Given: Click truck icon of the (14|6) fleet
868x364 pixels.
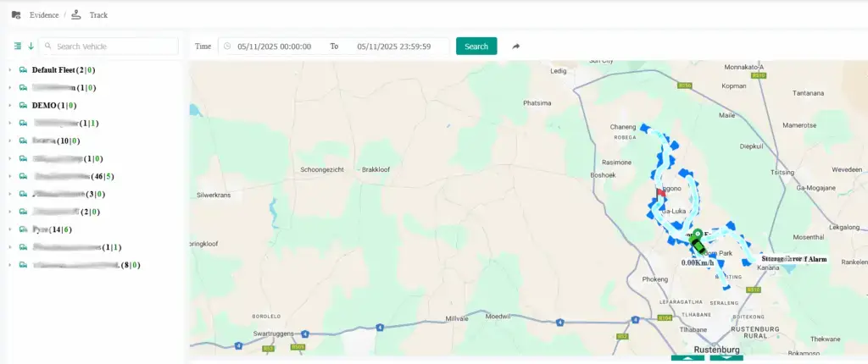Looking at the screenshot, I should pyautogui.click(x=23, y=229).
